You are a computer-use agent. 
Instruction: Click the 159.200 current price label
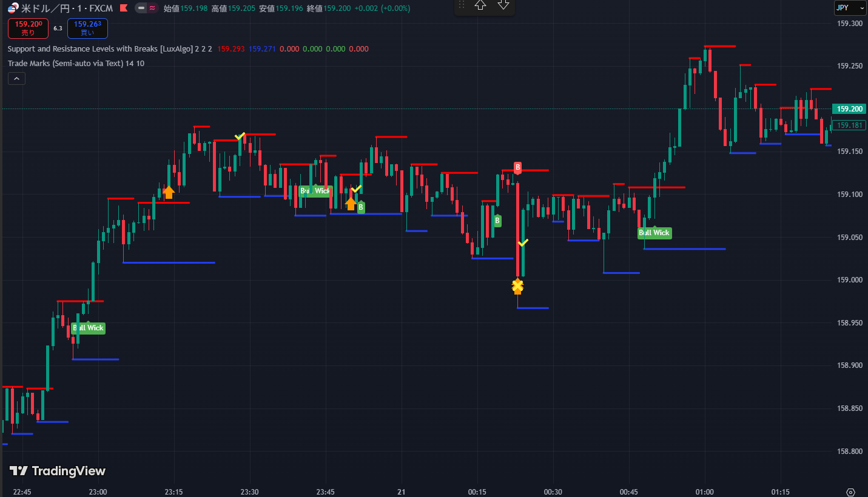tap(849, 109)
